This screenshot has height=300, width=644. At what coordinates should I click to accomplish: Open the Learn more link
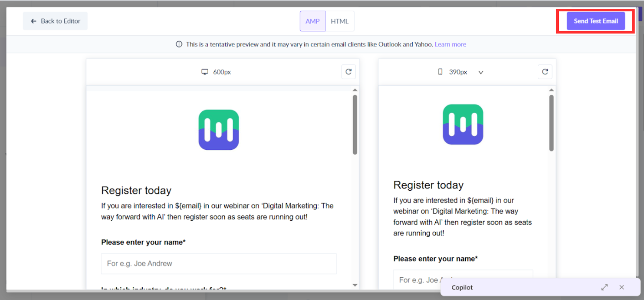[x=450, y=44]
